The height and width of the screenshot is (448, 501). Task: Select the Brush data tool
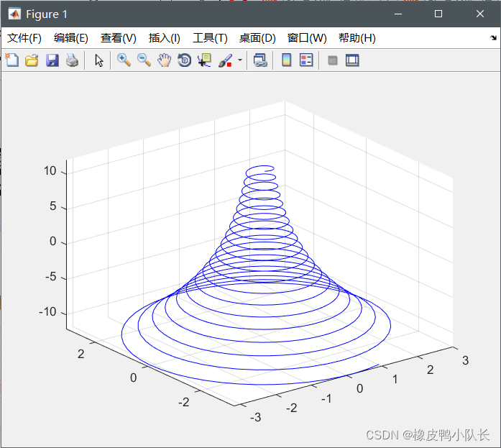pos(225,60)
